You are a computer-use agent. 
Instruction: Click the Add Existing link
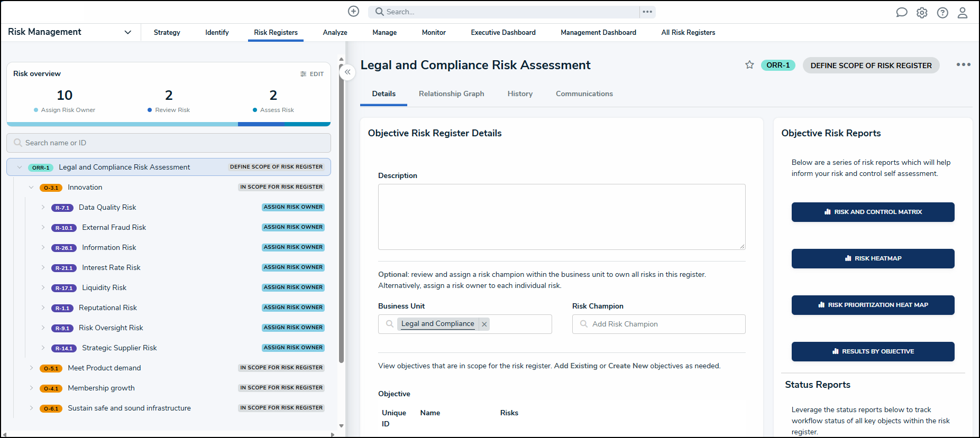(575, 366)
